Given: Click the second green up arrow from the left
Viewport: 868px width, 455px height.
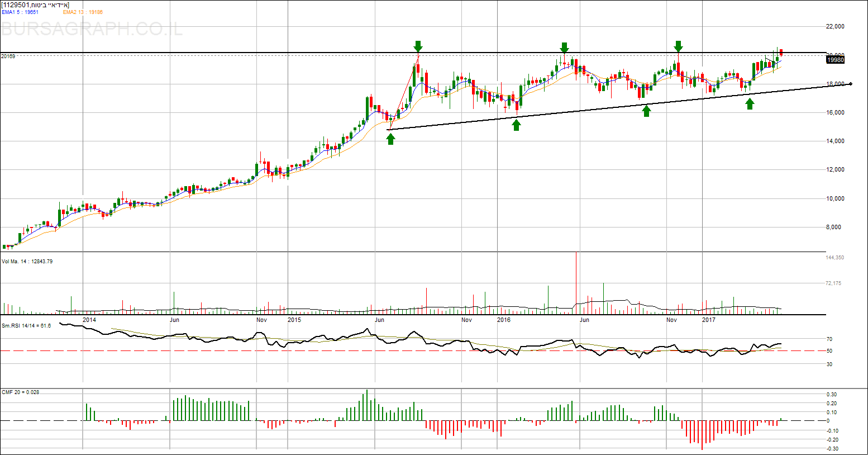Looking at the screenshot, I should 516,125.
